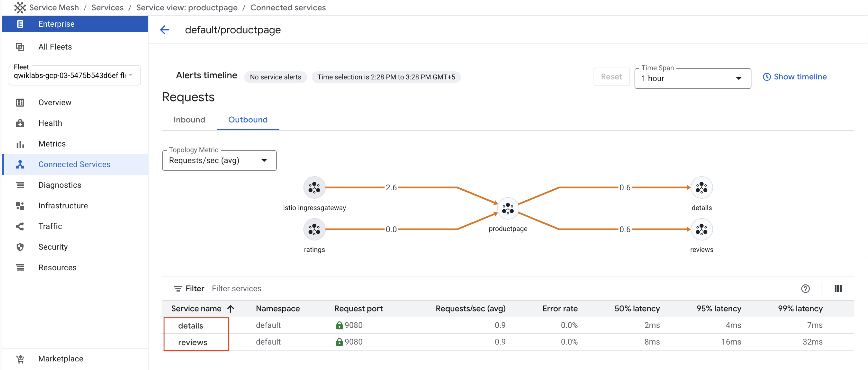868x370 pixels.
Task: Open the Fleet selector dropdown
Action: tap(75, 75)
